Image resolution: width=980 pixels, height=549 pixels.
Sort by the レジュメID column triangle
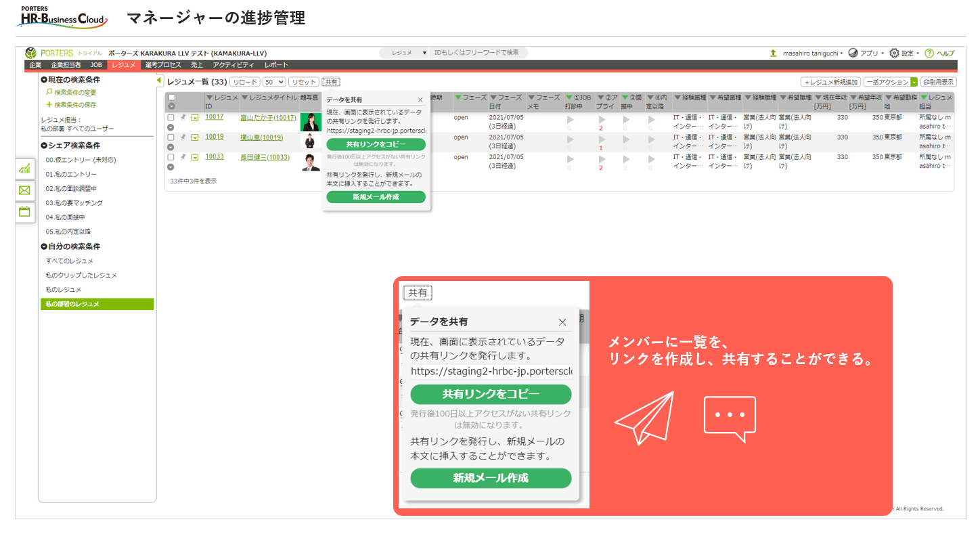click(x=209, y=98)
